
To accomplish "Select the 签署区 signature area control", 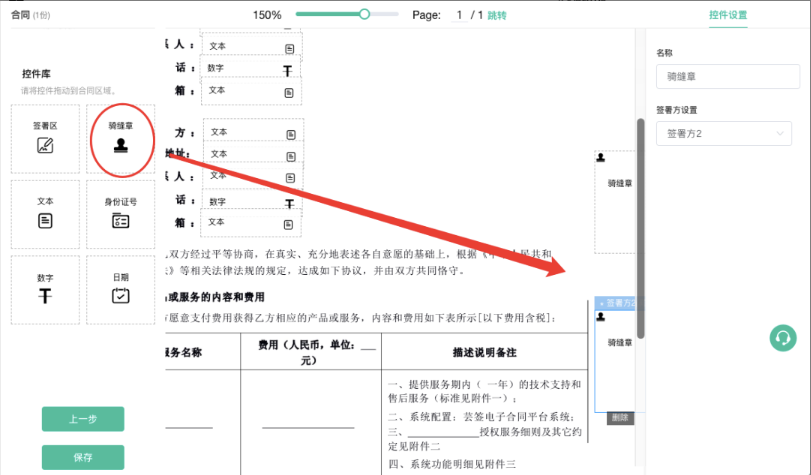I will click(46, 138).
